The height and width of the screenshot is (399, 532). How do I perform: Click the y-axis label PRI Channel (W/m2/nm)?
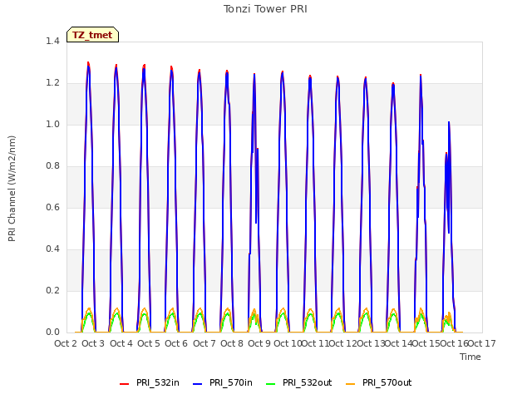click(x=12, y=189)
